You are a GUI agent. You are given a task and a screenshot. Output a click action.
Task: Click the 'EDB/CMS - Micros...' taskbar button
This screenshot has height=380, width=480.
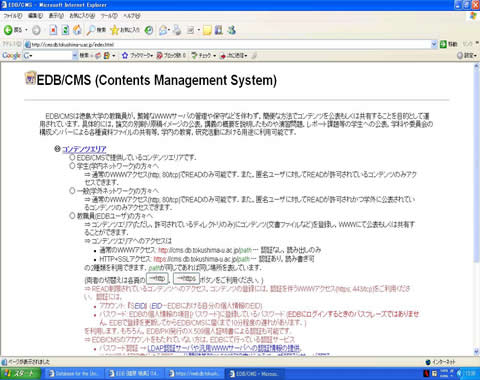tap(254, 374)
